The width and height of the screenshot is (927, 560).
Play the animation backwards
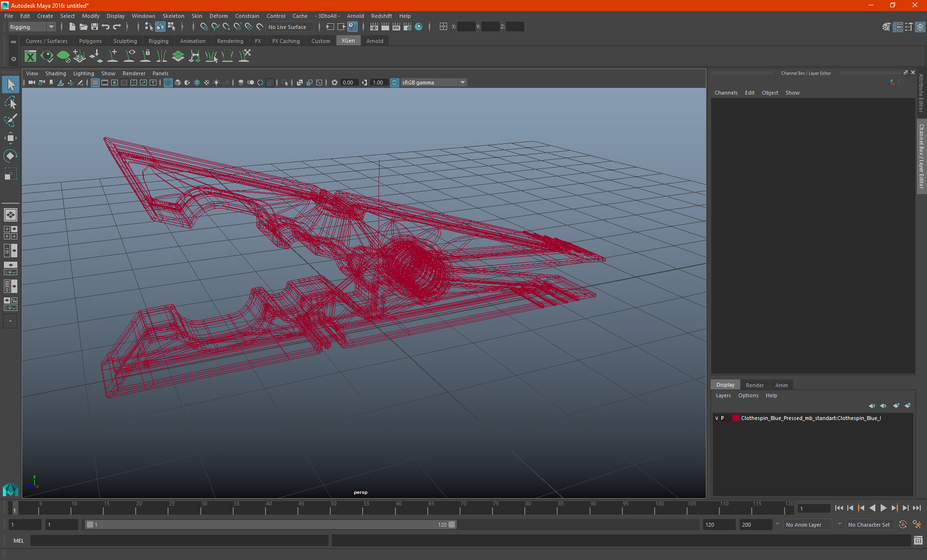click(x=872, y=508)
